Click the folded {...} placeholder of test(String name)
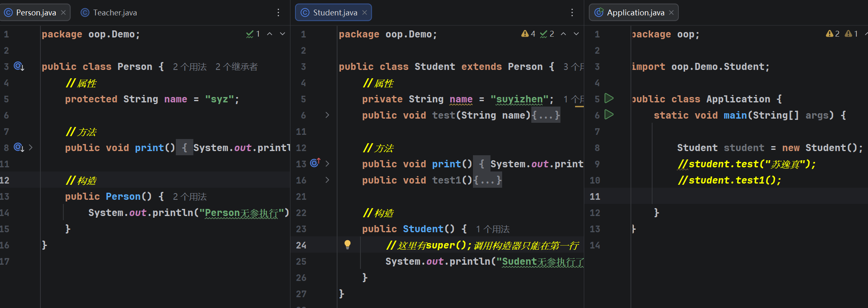868x308 pixels. (546, 115)
